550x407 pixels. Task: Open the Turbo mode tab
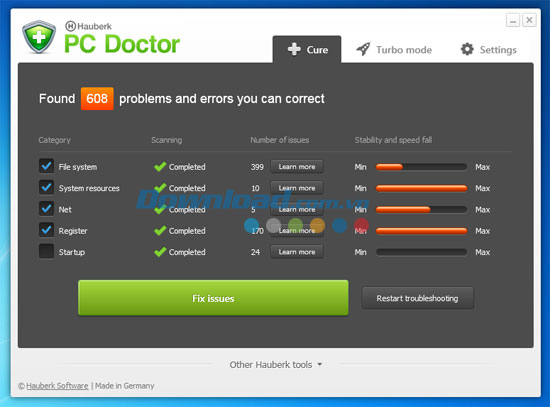(394, 49)
